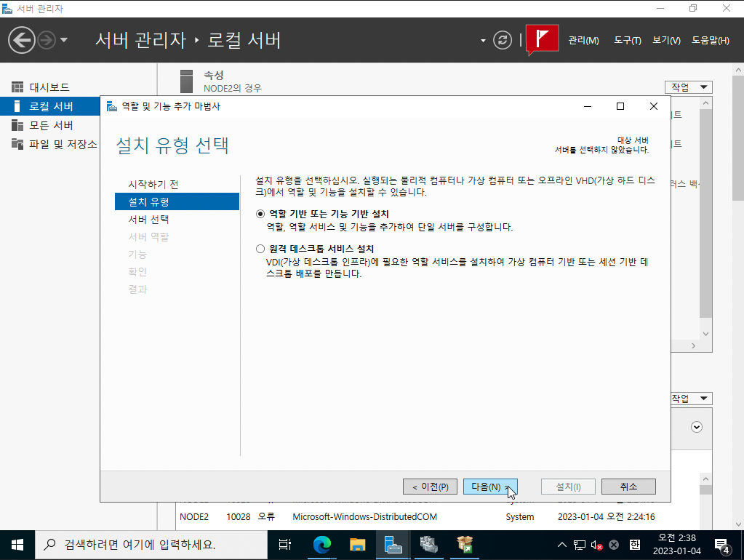Click the 대시보드 grid icon
744x560 pixels.
click(x=17, y=87)
